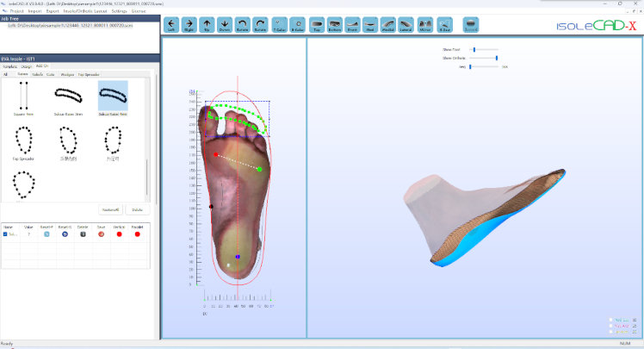The height and width of the screenshot is (349, 644).
Task: Toggle the red Parallel indicator in the row
Action: (137, 234)
